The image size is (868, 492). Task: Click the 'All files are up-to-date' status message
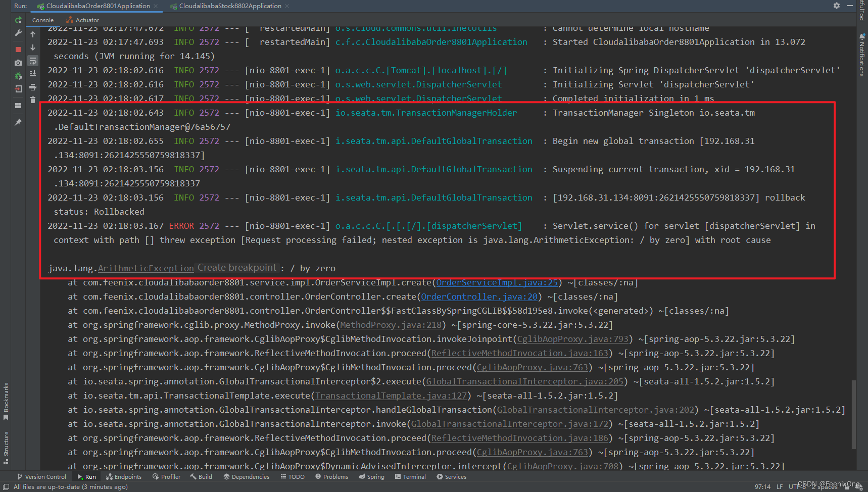click(x=71, y=487)
